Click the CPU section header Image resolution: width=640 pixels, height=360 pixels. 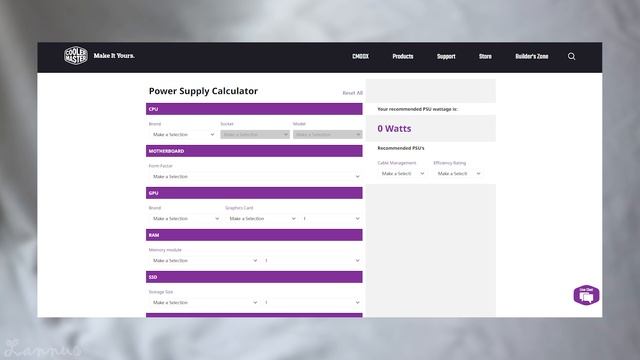pos(254,109)
